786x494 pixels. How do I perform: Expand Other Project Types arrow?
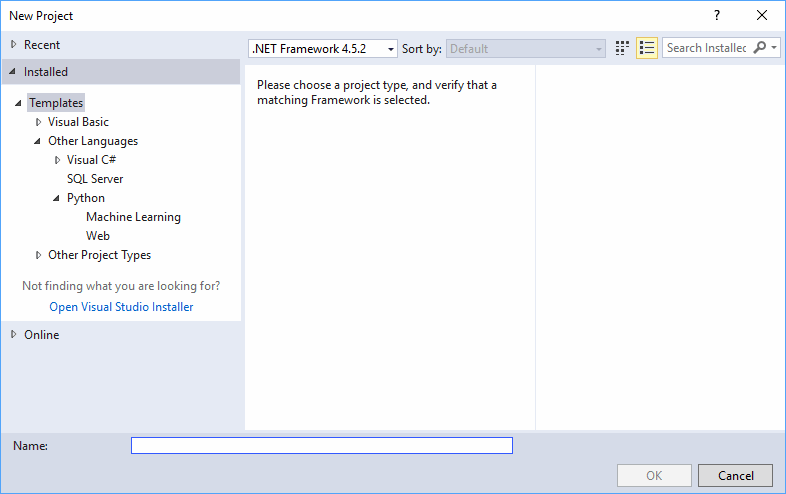(x=38, y=255)
